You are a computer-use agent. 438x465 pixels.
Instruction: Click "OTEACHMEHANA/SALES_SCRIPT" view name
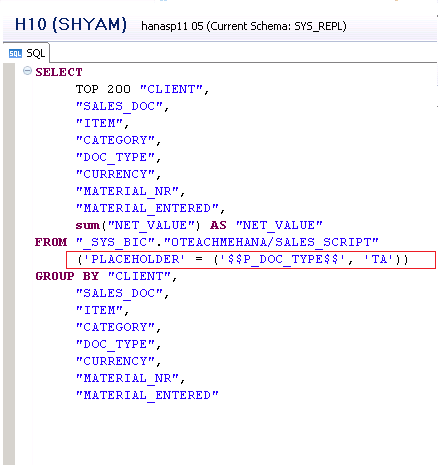click(271, 242)
